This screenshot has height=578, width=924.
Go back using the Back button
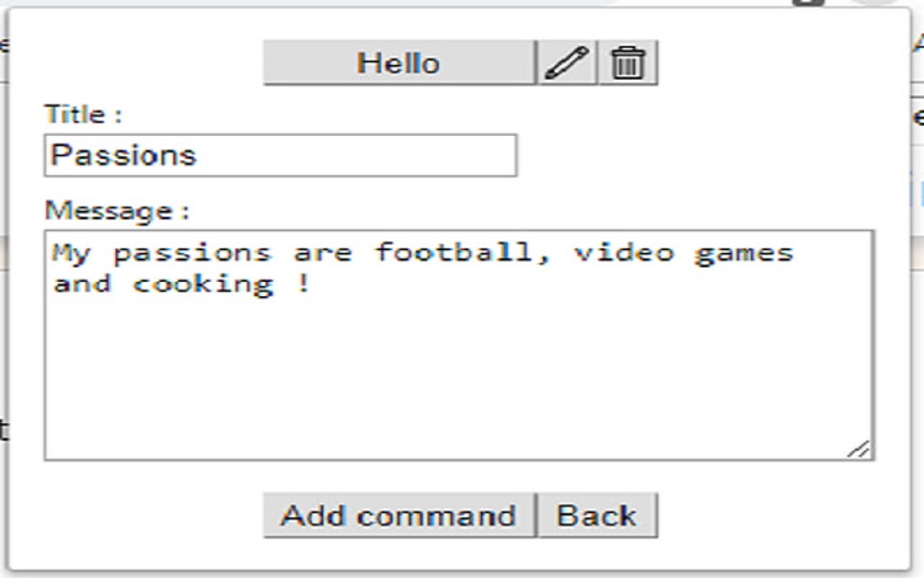click(x=596, y=515)
